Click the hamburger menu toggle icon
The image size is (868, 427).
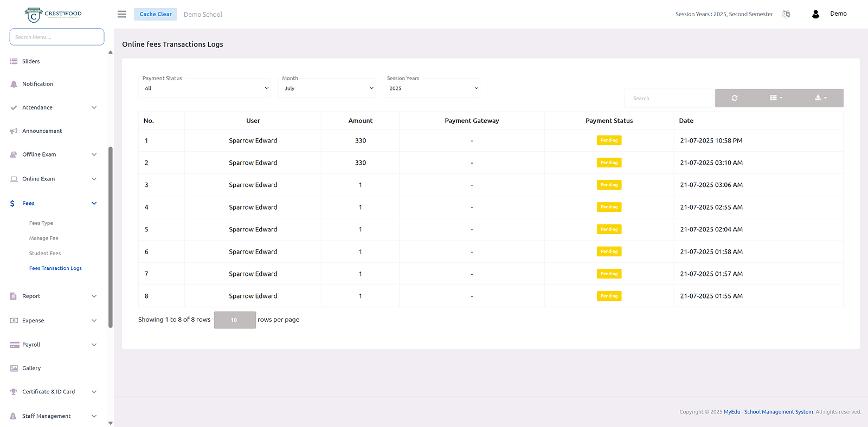pos(121,14)
